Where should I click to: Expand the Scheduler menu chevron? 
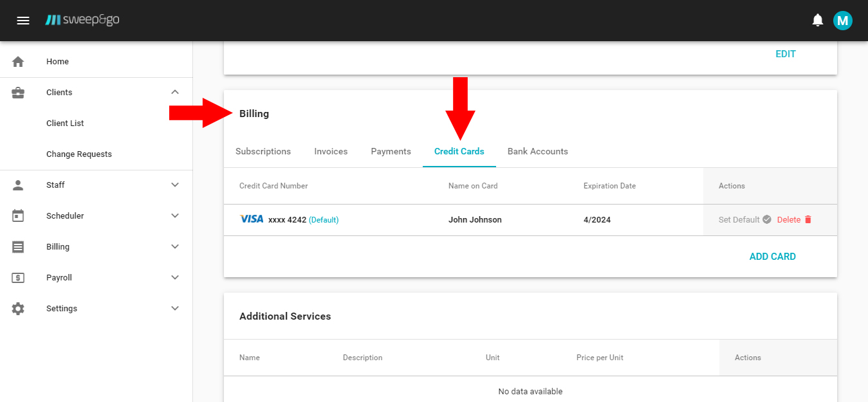tap(175, 216)
